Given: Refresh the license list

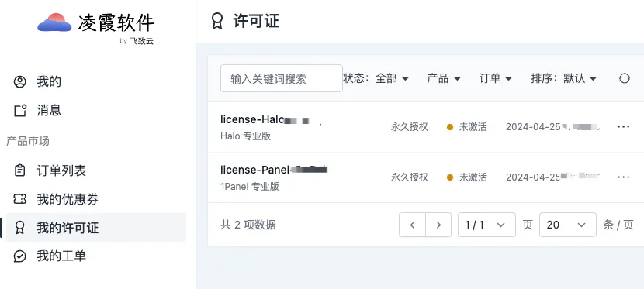Looking at the screenshot, I should point(625,78).
